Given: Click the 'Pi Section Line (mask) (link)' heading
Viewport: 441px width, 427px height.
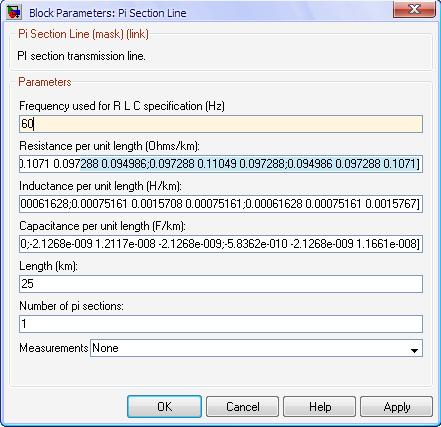Looking at the screenshot, I should point(83,34).
